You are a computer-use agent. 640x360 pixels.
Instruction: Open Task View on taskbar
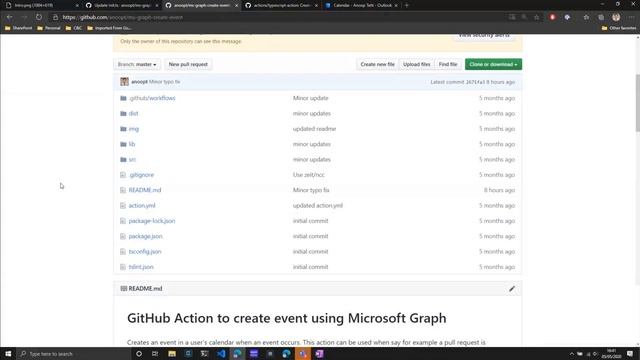pos(155,353)
